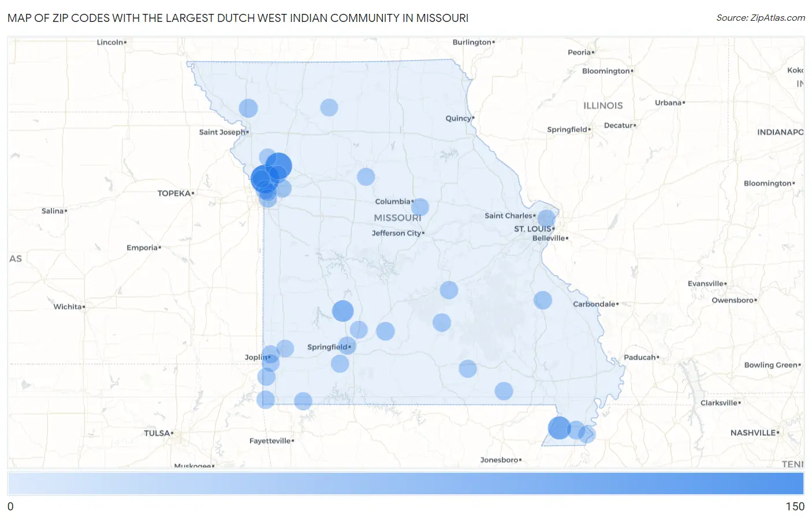This screenshot has width=812, height=519.
Task: Click the legend maximum value 150
Action: pos(795,506)
